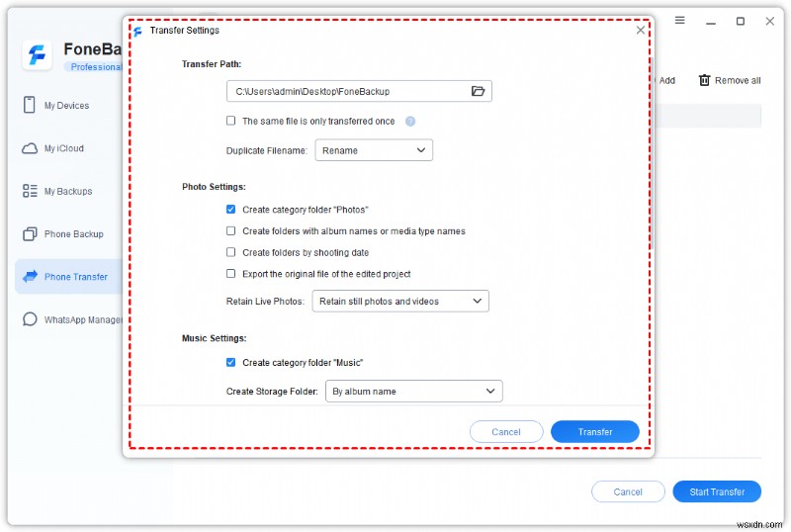Image resolution: width=791 pixels, height=532 pixels.
Task: Click the Phone Backup copy icon
Action: (30, 233)
